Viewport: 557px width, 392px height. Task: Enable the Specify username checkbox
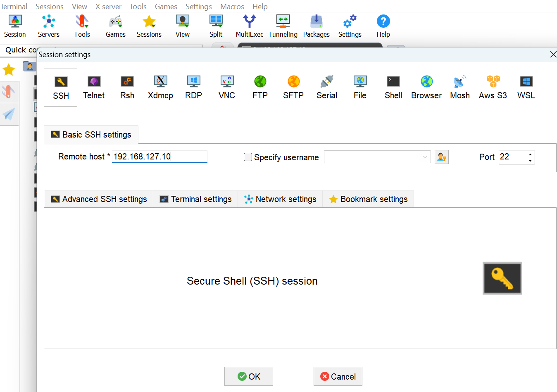pyautogui.click(x=248, y=157)
